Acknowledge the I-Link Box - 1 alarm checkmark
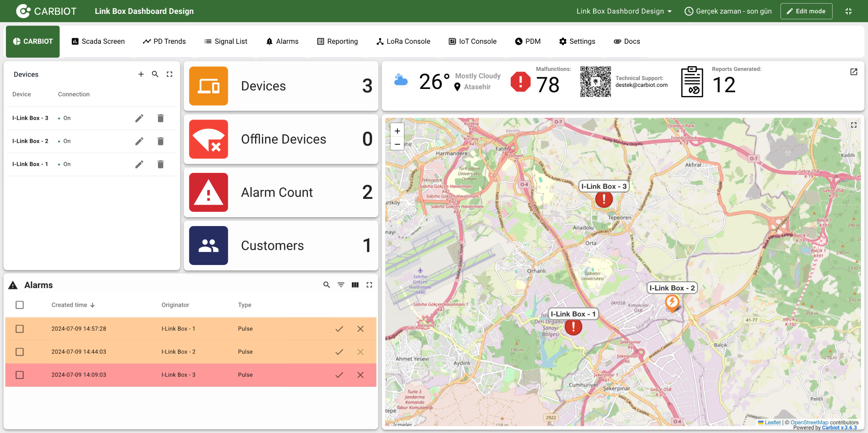 (339, 329)
